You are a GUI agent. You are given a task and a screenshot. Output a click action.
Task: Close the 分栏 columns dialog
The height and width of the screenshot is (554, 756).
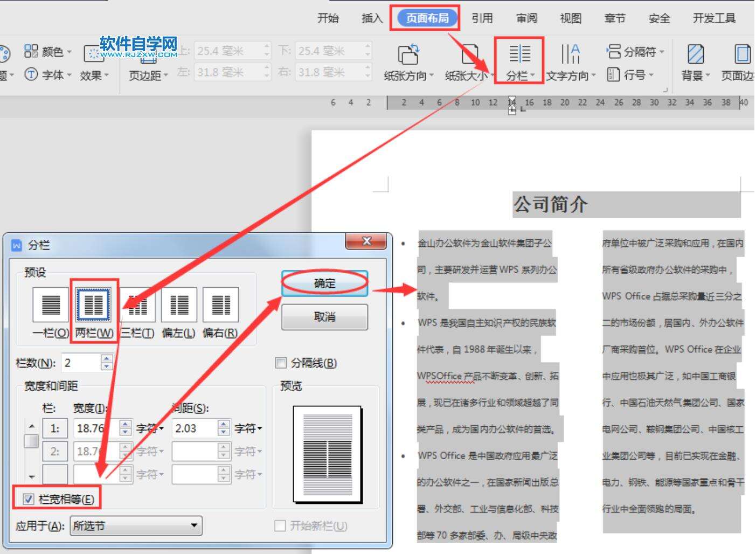(x=367, y=241)
